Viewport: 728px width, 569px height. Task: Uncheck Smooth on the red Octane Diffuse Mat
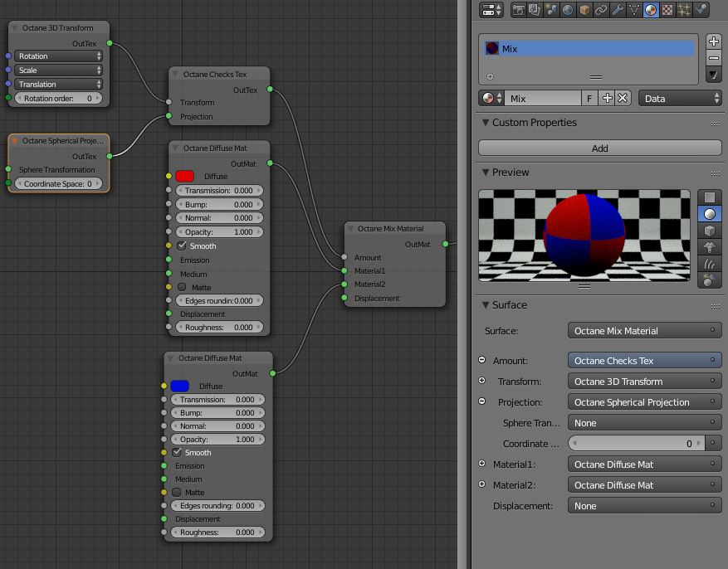coord(182,246)
